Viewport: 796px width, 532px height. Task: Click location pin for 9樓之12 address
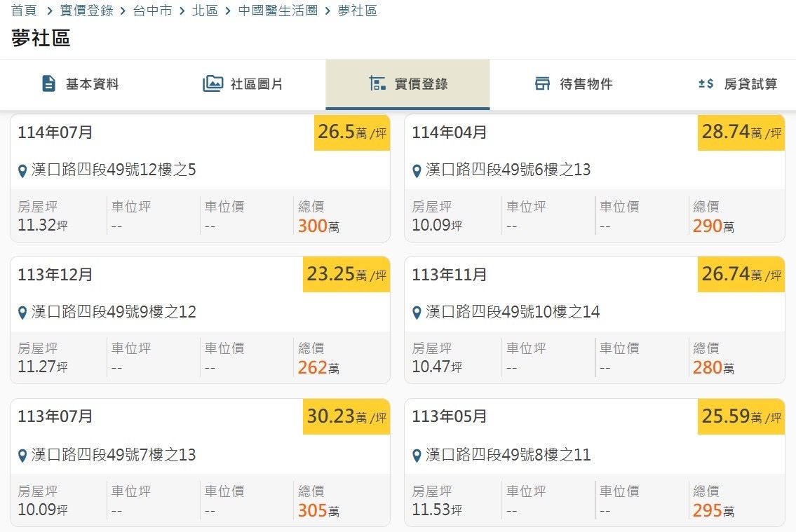22,313
